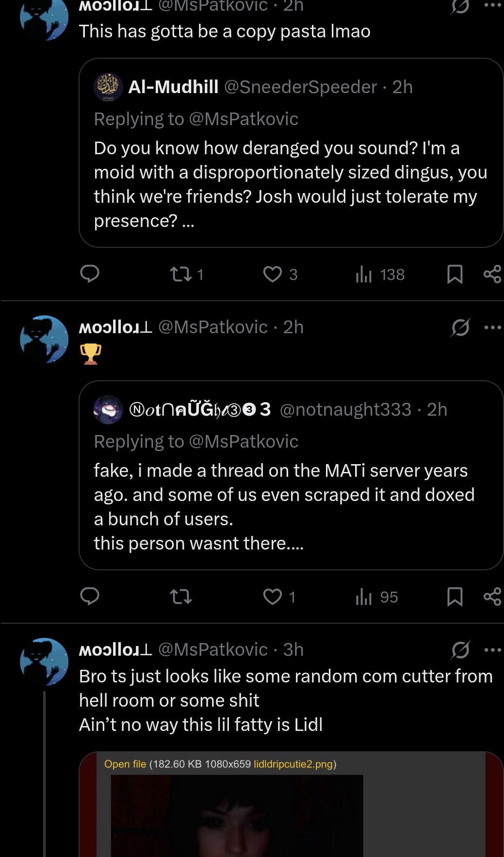
Task: Open Grok icon on 3h post
Action: pos(460,650)
